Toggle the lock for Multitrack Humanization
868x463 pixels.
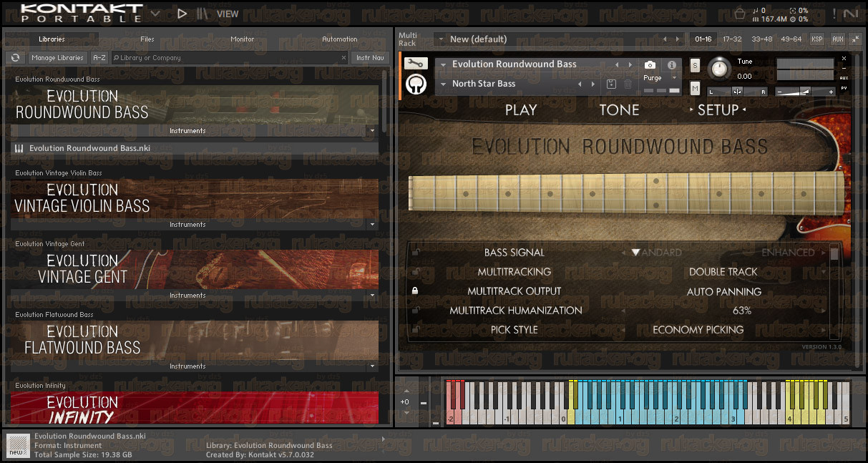[415, 311]
